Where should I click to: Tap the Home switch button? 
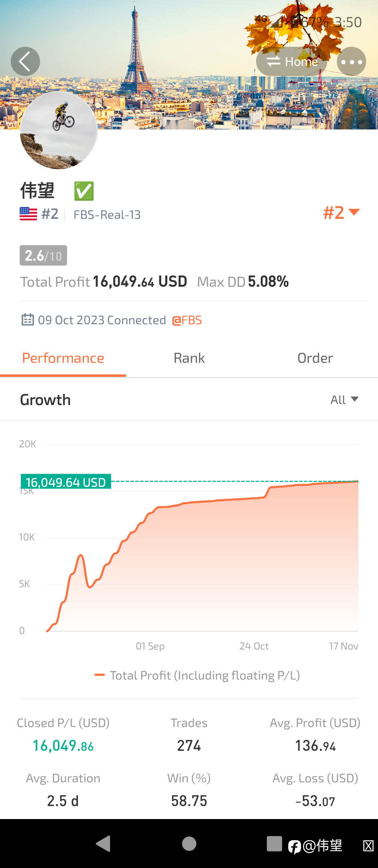[292, 62]
